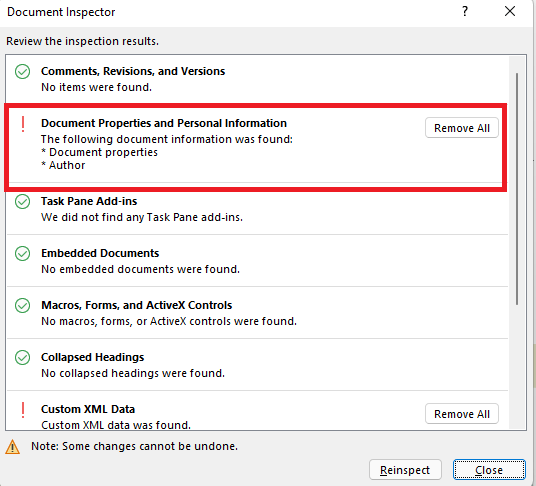Click the yellow warning triangle icon
The image size is (536, 486).
[13, 446]
